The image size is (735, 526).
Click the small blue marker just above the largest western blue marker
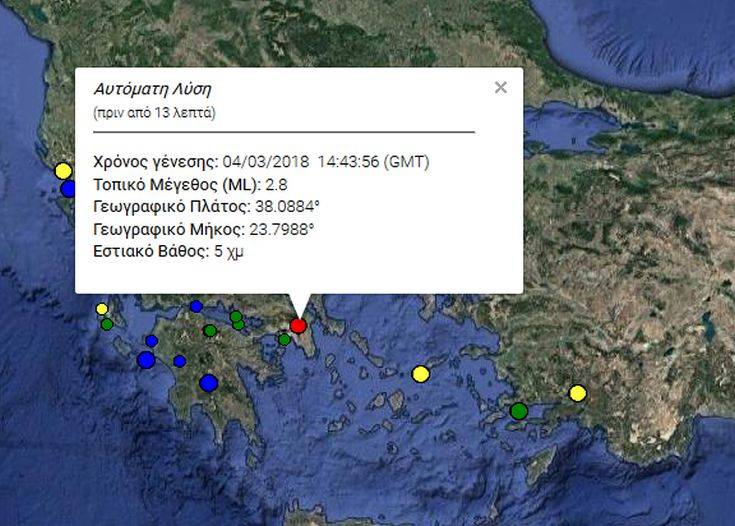[x=152, y=341]
